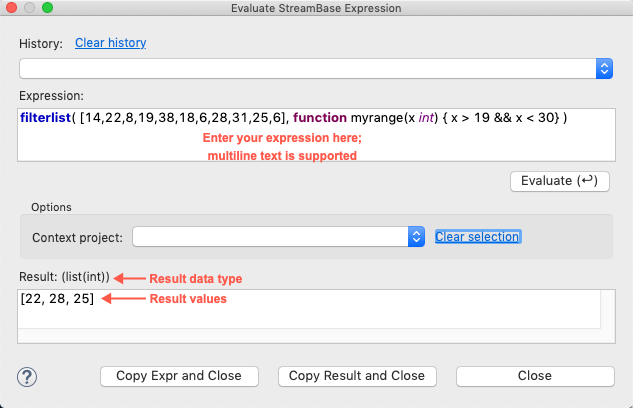
Task: Click Copy Expr and Close button
Action: 179,376
